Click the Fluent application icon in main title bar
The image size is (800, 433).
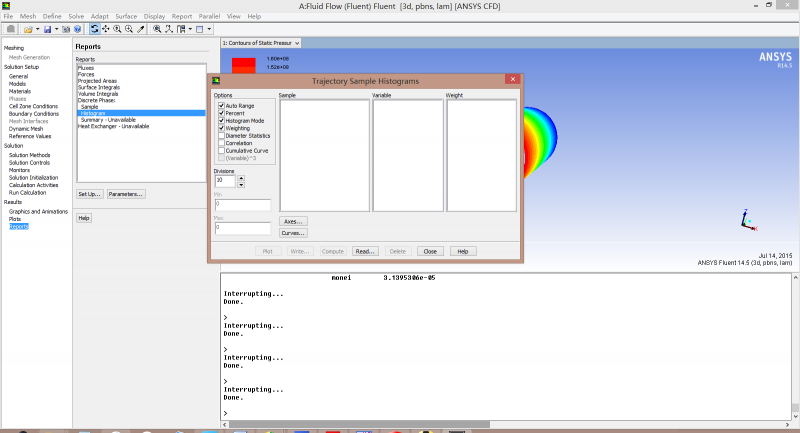point(6,6)
